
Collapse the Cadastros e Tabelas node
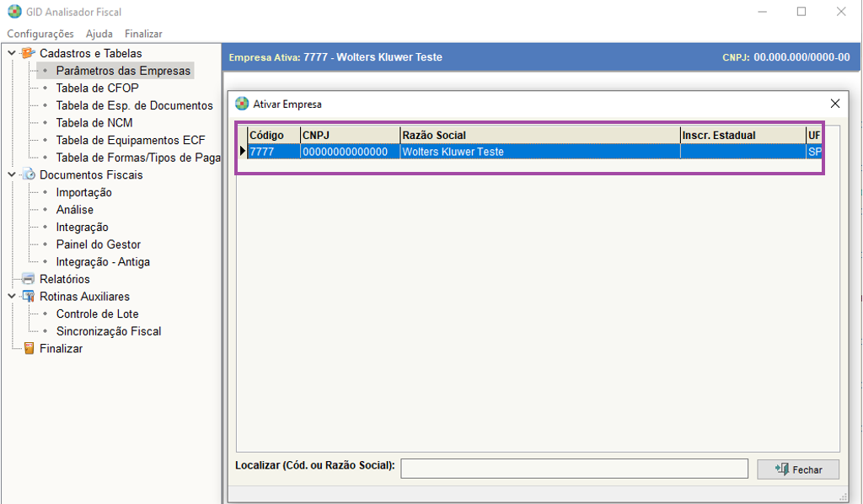click(x=12, y=53)
